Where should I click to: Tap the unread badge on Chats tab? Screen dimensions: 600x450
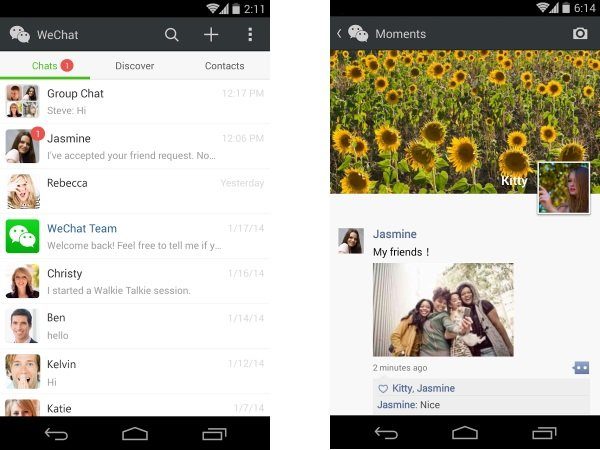pos(67,65)
